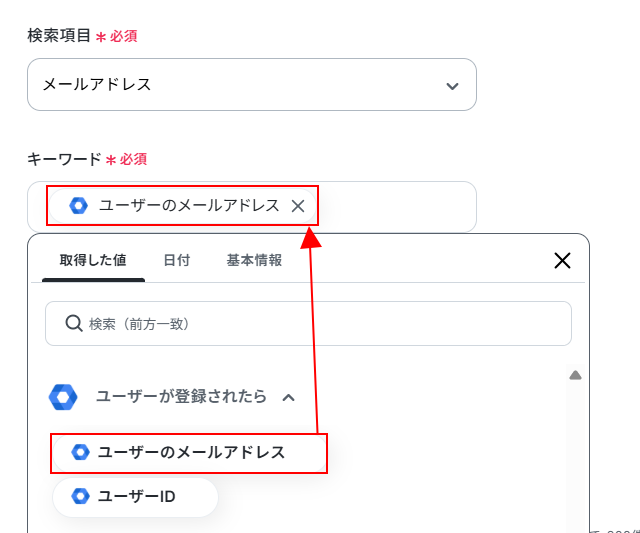Click the scrollbar up arrow in list

click(576, 375)
